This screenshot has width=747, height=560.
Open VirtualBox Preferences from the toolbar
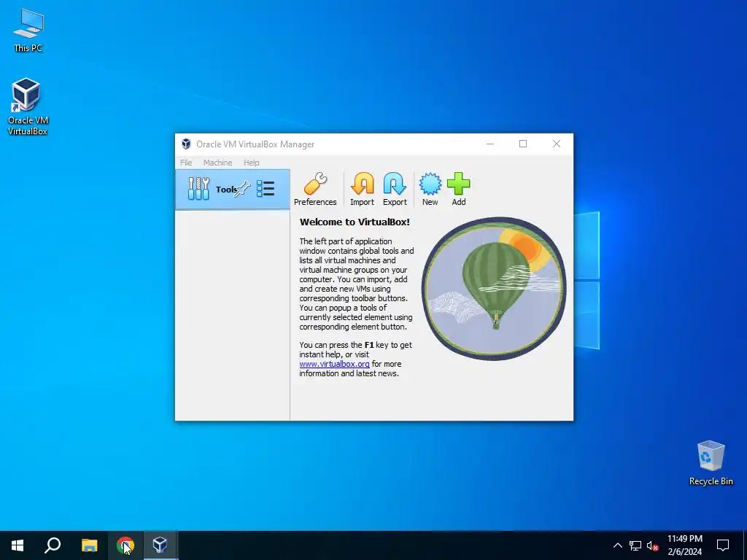tap(315, 189)
